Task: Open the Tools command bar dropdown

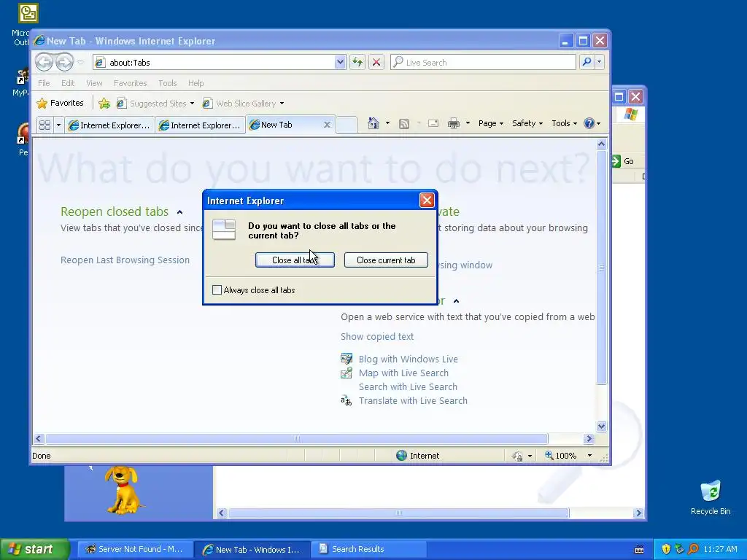Action: (x=564, y=123)
